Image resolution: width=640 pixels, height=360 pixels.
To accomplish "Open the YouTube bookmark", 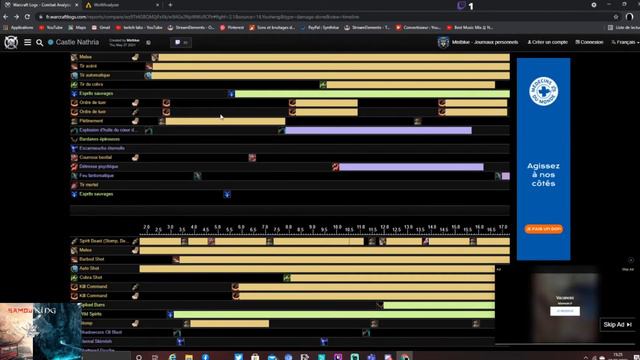I will [x=51, y=27].
